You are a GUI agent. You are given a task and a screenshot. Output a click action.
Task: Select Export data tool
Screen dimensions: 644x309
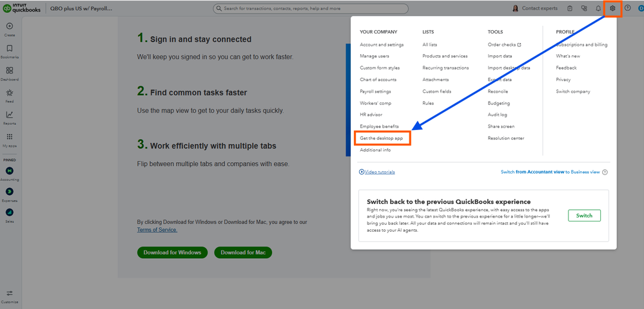pos(500,80)
